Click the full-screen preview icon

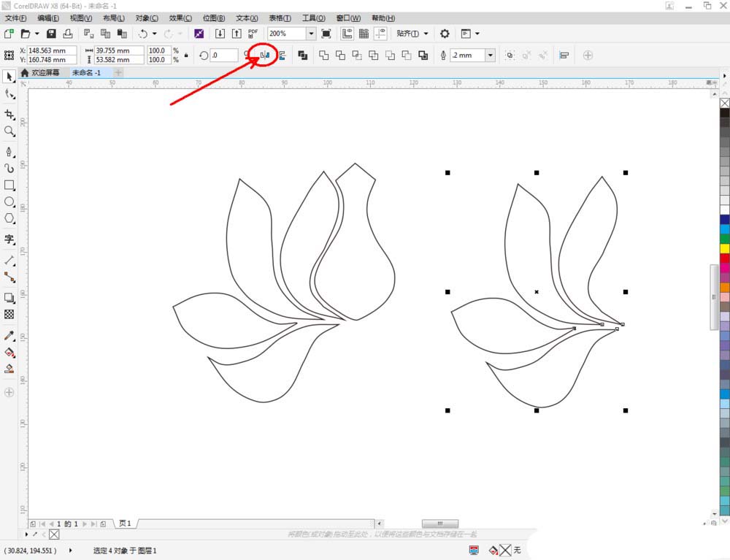pos(326,34)
